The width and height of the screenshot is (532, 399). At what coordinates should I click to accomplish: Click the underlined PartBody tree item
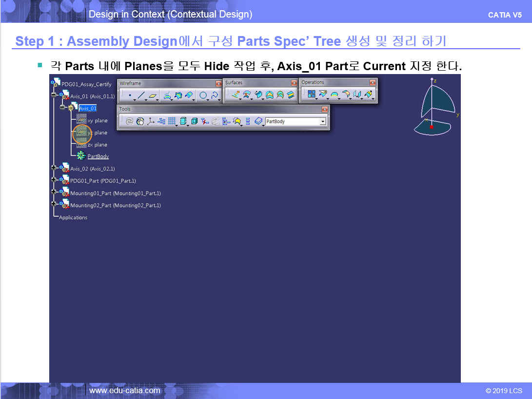pyautogui.click(x=98, y=156)
